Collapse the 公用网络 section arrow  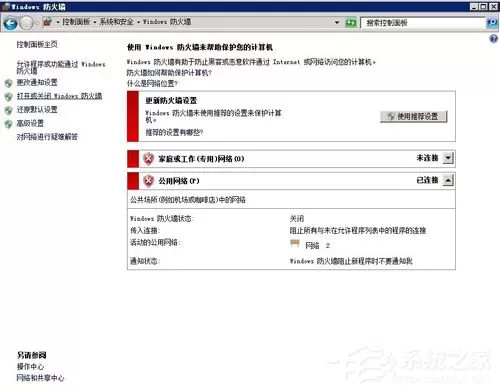(448, 180)
